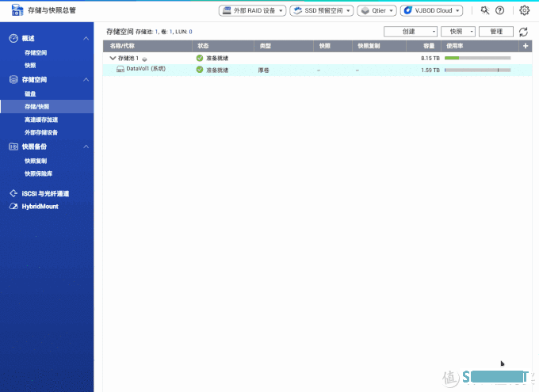Viewport: 539px width, 392px height.
Task: Click the SSD 预留空间 icon
Action: (x=298, y=10)
